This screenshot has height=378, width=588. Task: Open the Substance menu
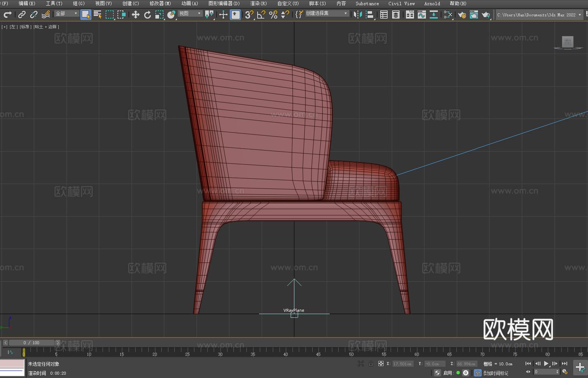(x=367, y=3)
